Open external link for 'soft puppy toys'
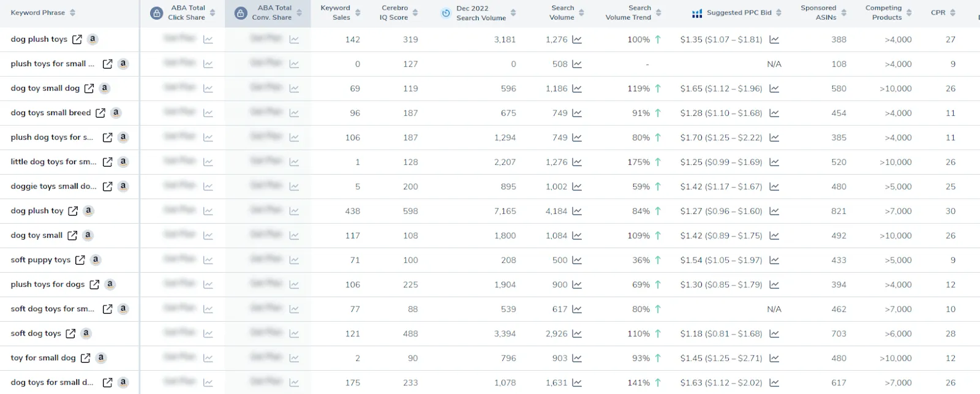This screenshot has width=980, height=394. (80, 260)
